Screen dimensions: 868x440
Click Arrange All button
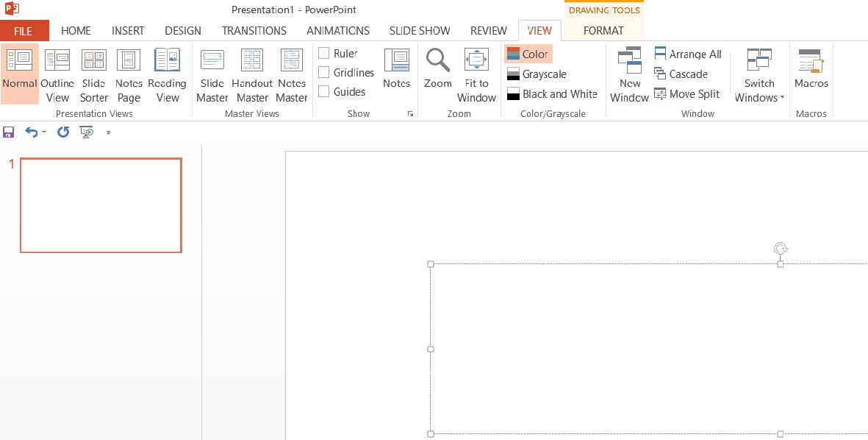tap(687, 54)
